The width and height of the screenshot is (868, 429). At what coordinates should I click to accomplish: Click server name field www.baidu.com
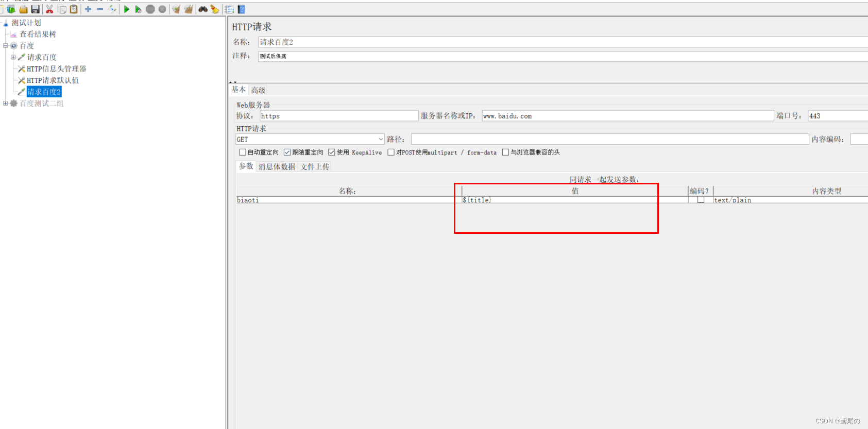point(628,116)
